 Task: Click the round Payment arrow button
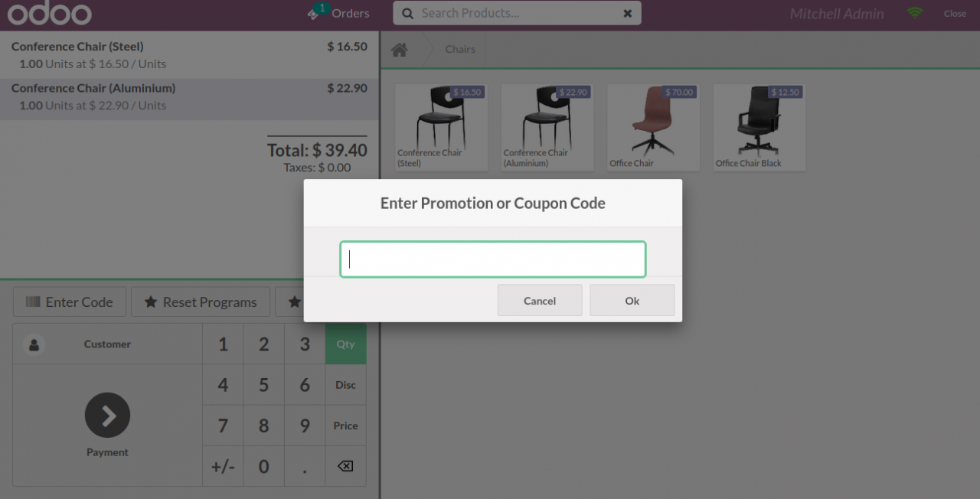click(107, 416)
